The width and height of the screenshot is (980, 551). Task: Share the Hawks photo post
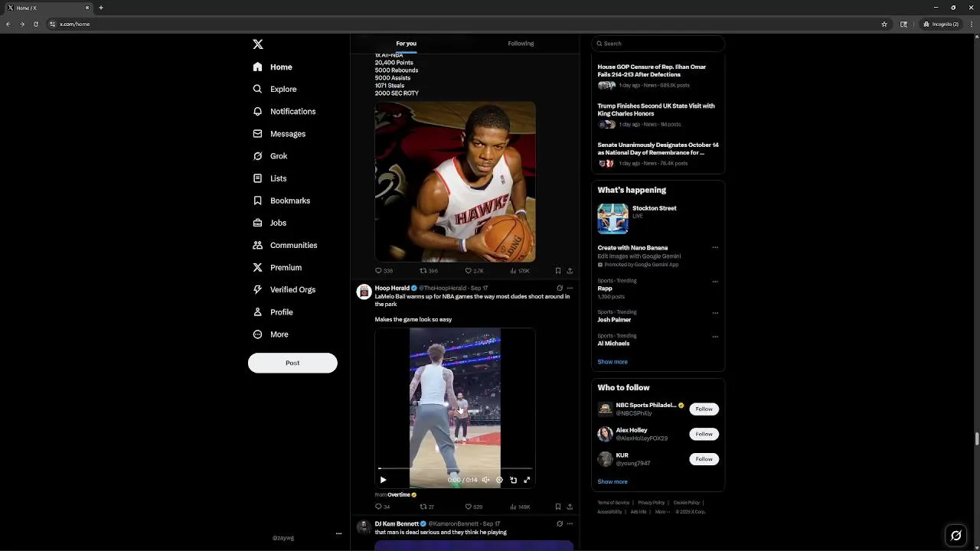coord(570,271)
